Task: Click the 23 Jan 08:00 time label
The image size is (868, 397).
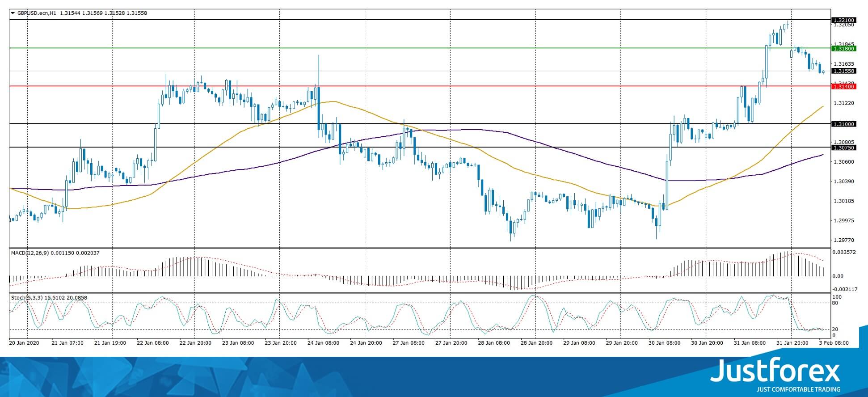Action: click(x=238, y=343)
